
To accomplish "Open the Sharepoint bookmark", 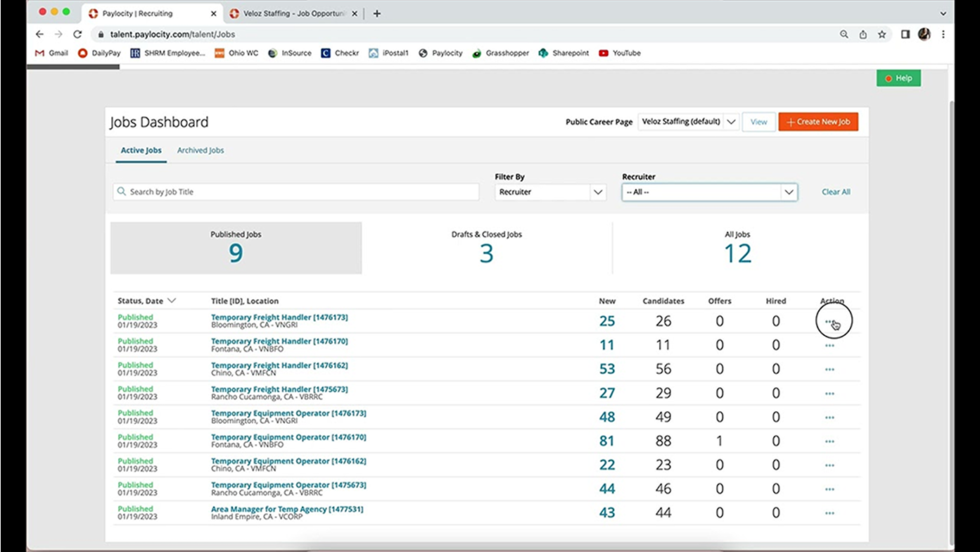I will [564, 53].
